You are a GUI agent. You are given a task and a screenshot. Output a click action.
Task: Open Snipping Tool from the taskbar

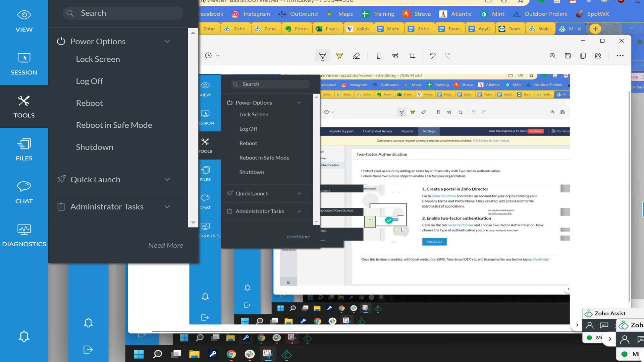268,354
